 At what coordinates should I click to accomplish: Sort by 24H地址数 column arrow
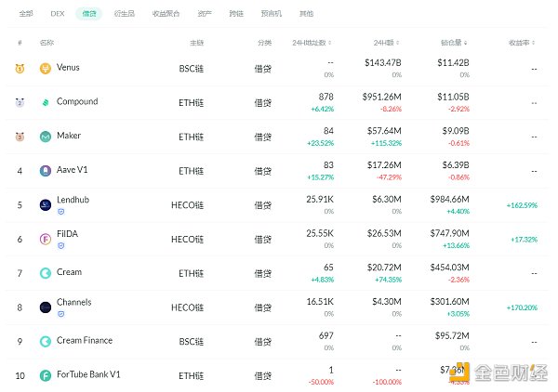330,44
